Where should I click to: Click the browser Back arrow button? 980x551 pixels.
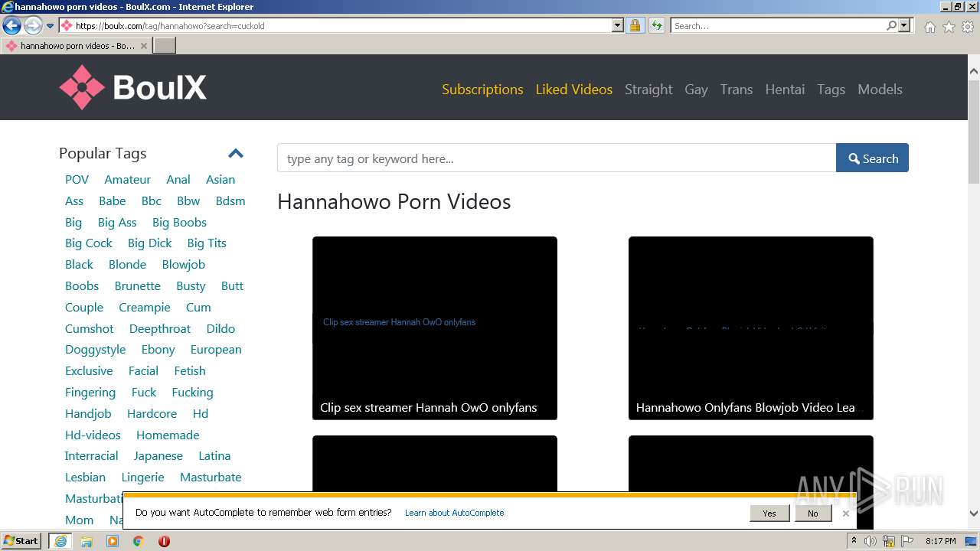click(11, 26)
